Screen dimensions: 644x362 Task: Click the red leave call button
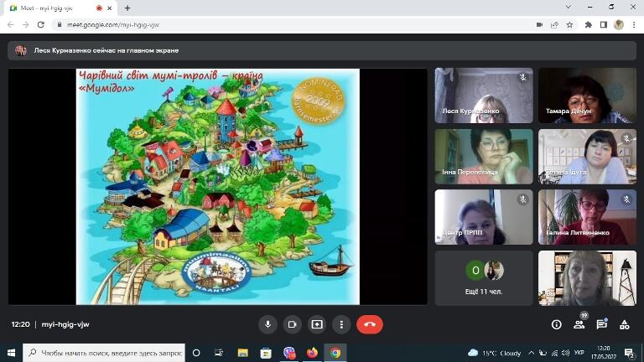click(370, 324)
